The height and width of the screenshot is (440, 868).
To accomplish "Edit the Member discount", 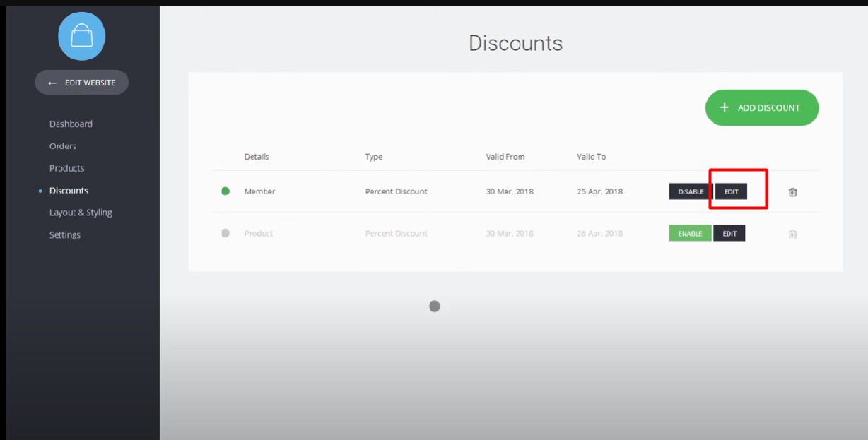I will click(x=731, y=191).
